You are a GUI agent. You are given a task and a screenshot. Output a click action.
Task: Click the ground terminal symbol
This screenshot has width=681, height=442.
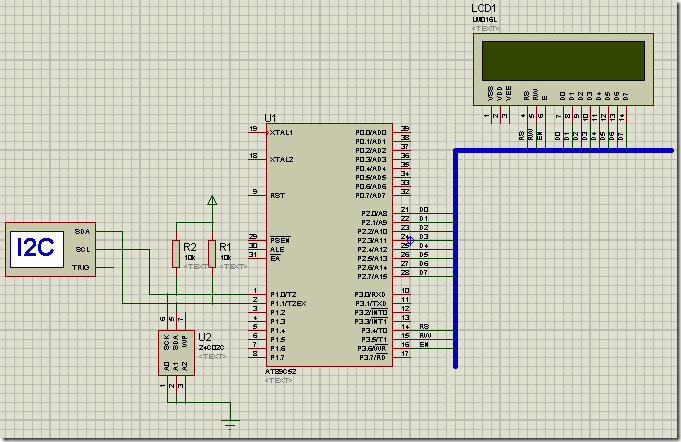(230, 423)
